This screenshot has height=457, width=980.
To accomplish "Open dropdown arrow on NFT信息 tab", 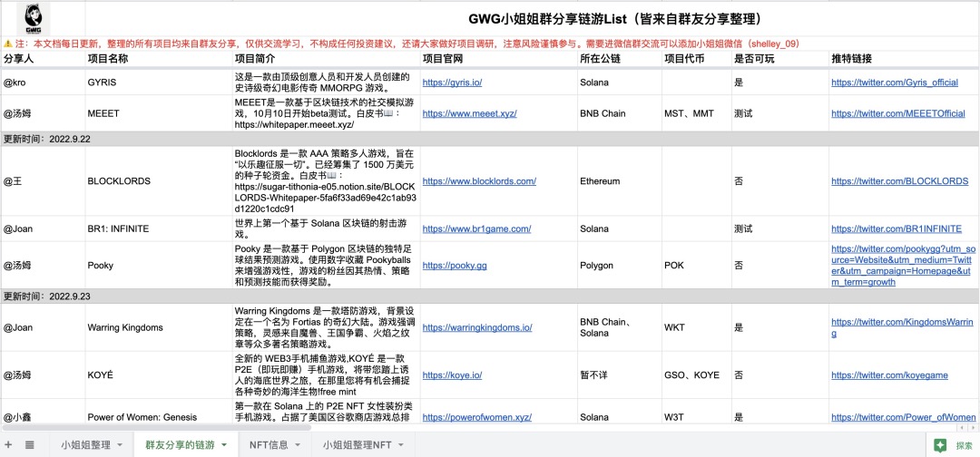I will 297,445.
